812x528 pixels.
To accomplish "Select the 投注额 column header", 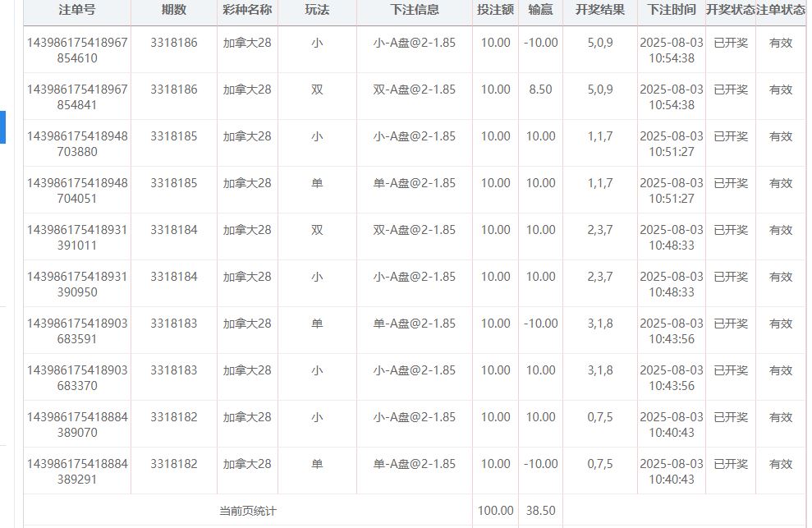I will coord(495,10).
